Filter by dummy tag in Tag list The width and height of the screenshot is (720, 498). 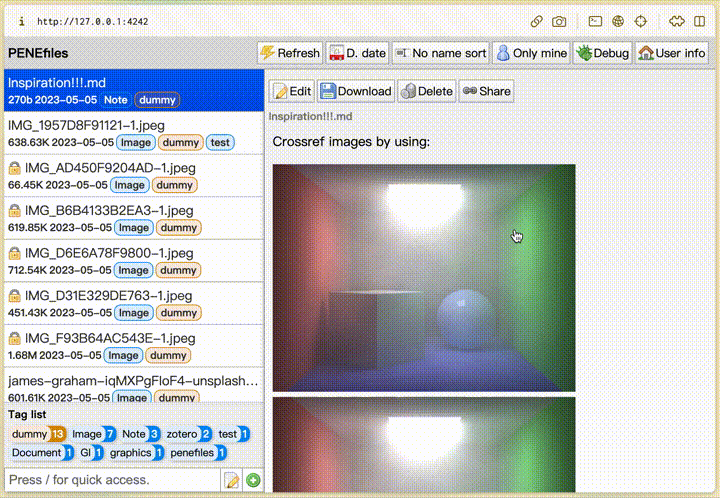pos(38,434)
